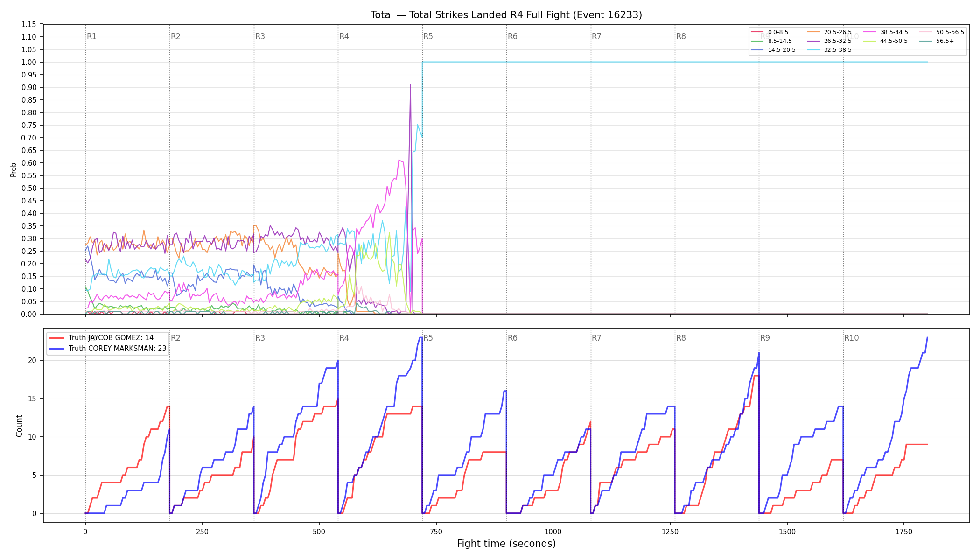
Task: Click the 0.75 tick on Prob axis
Action: (x=28, y=126)
